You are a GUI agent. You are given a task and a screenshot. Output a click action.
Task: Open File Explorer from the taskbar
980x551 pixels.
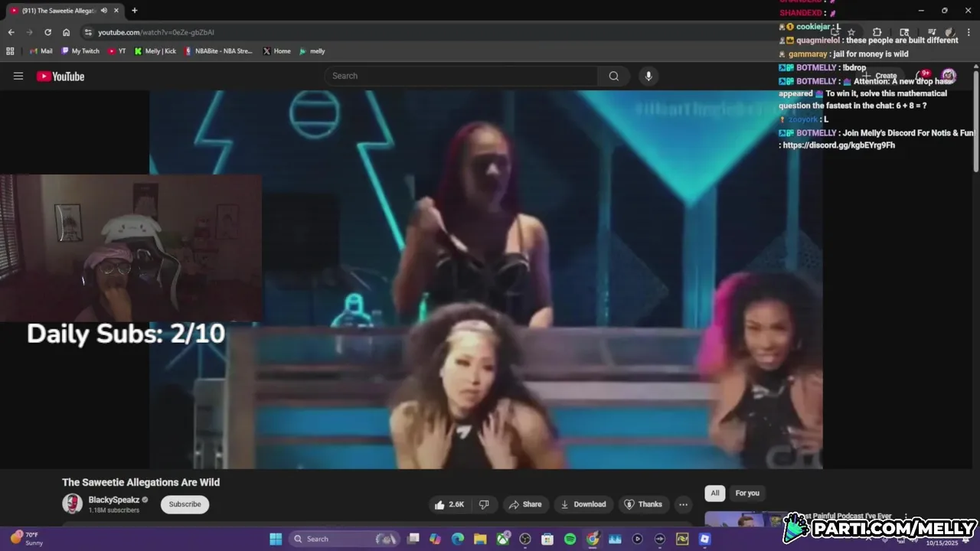(480, 539)
